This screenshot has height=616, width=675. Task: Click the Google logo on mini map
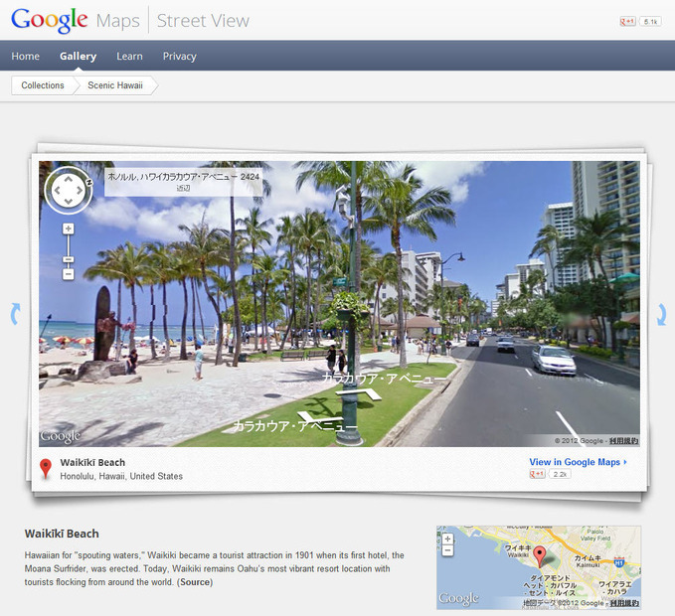(458, 598)
